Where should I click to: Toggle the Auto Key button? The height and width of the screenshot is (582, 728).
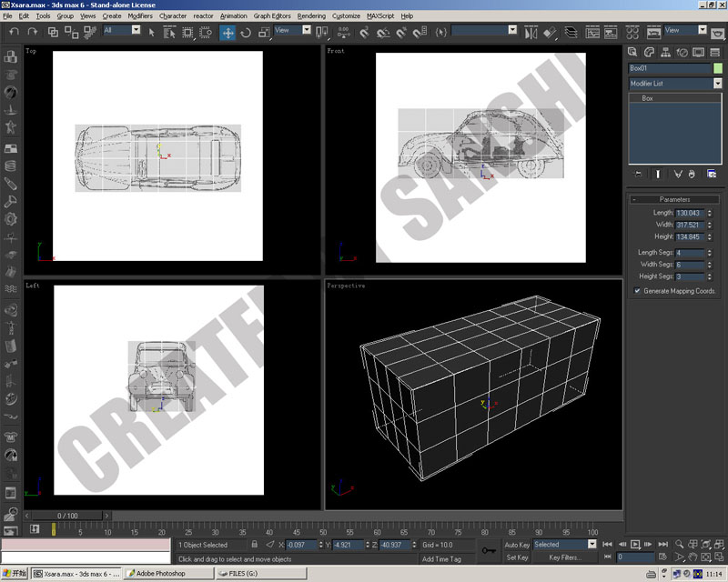[517, 545]
